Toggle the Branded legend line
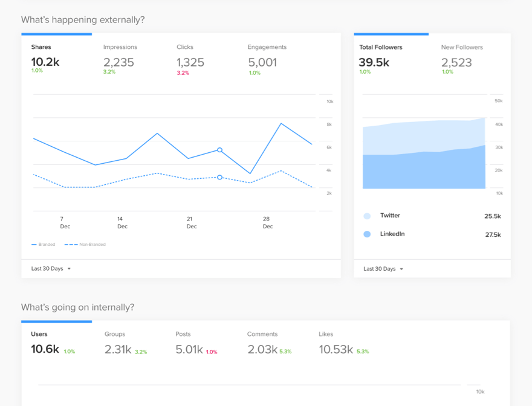Viewport: 532px width, 406px height. tap(43, 245)
